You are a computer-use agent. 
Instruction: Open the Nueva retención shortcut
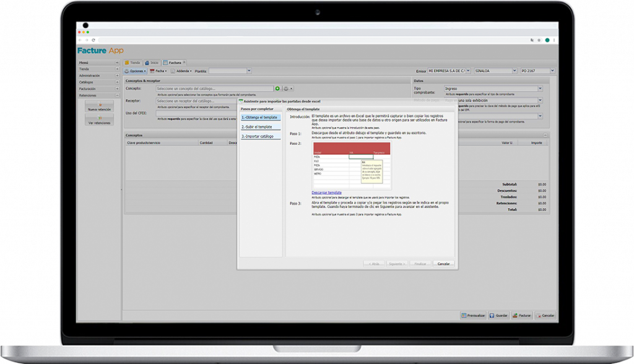pos(99,106)
